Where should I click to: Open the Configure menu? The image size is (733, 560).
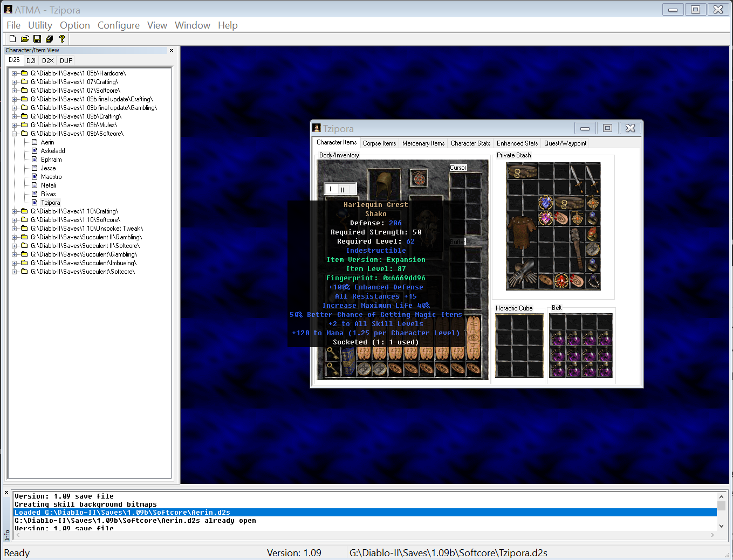(x=119, y=25)
